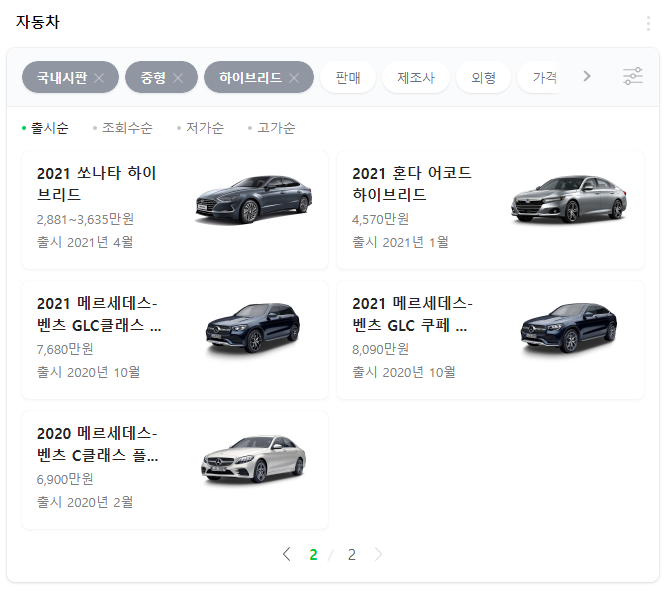Open the 외형 filter chip

pyautogui.click(x=483, y=77)
